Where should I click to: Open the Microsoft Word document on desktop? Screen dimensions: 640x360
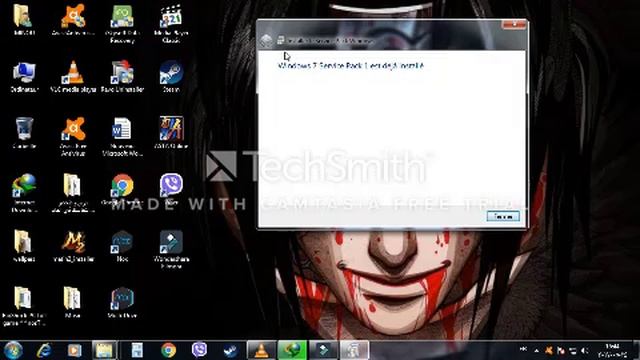122,136
